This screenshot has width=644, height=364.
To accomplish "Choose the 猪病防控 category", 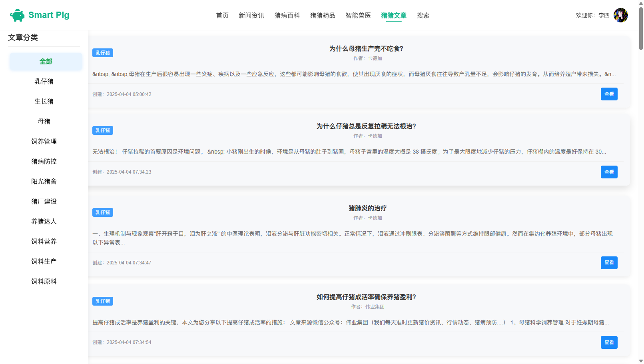I will point(44,162).
